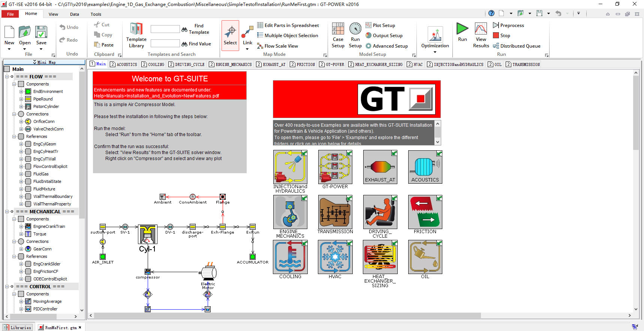
Task: Click the Find Template input field
Action: 165,29
